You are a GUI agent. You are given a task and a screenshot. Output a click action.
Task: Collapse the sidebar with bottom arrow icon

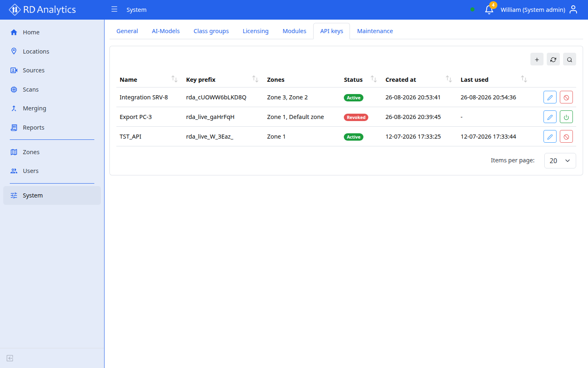tap(10, 358)
